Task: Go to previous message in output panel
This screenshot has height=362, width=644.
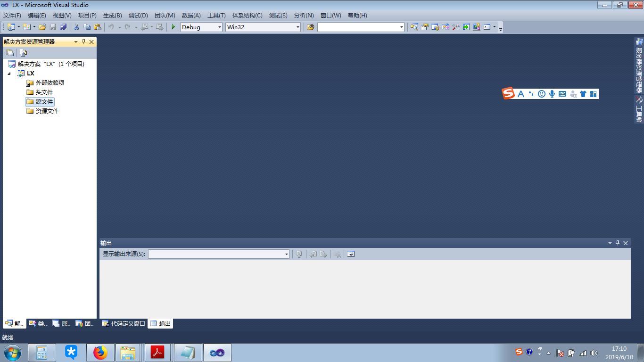Action: coord(313,254)
